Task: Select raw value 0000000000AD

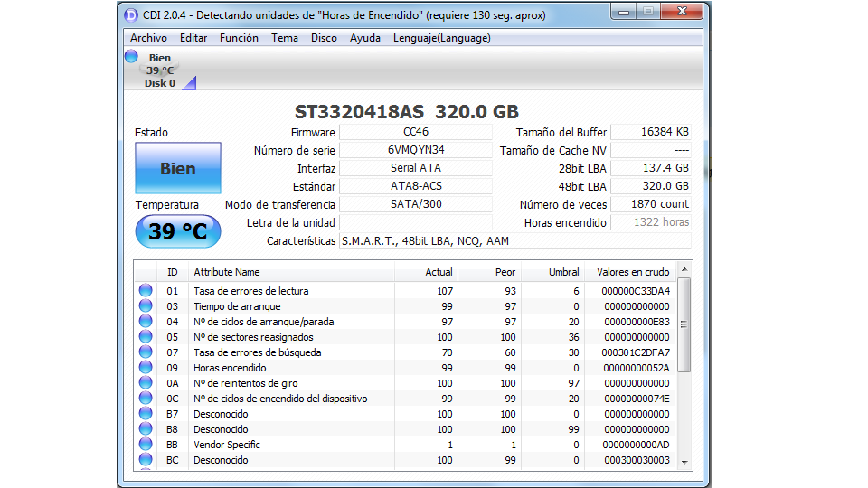Action: point(636,445)
